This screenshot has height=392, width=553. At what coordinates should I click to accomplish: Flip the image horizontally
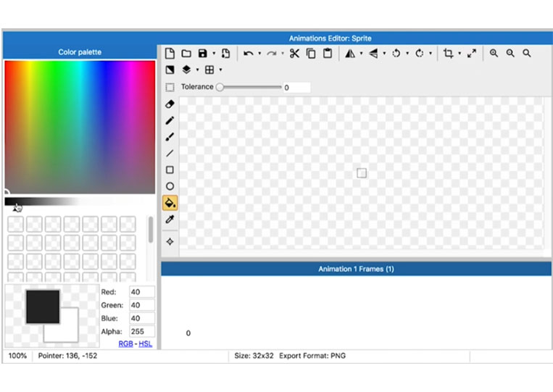point(350,53)
